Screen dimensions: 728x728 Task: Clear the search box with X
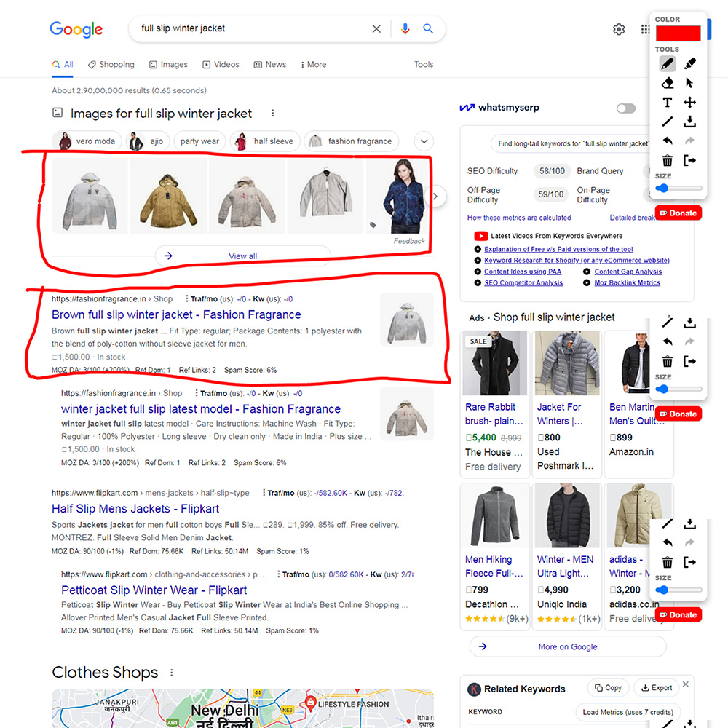pos(376,29)
